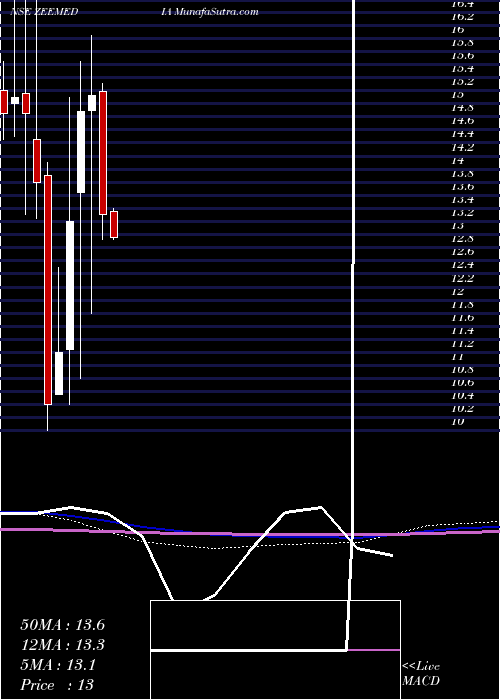This screenshot has height=700, width=500.
Task: Click the NSE ZEEMED ticker label
Action: coord(44,12)
